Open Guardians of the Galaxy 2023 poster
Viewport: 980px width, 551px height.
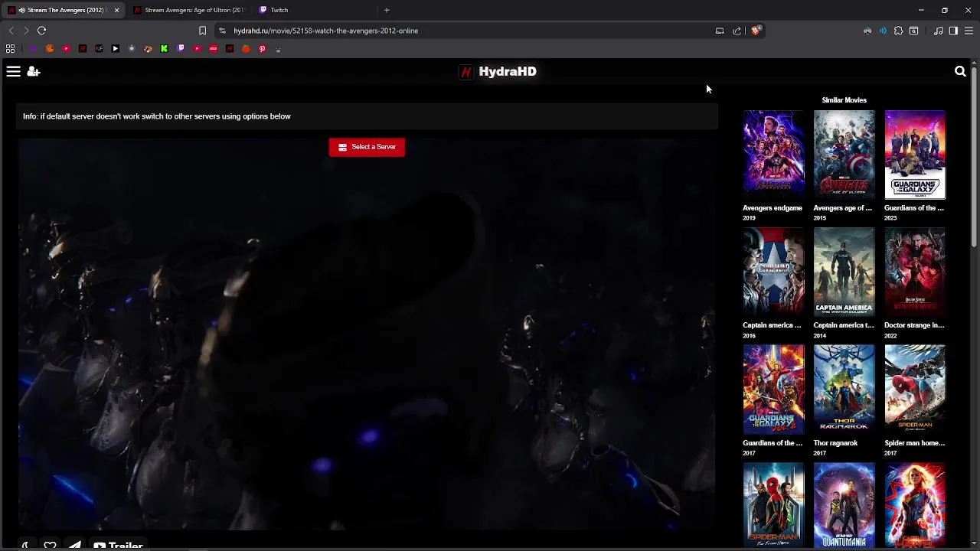coord(915,155)
